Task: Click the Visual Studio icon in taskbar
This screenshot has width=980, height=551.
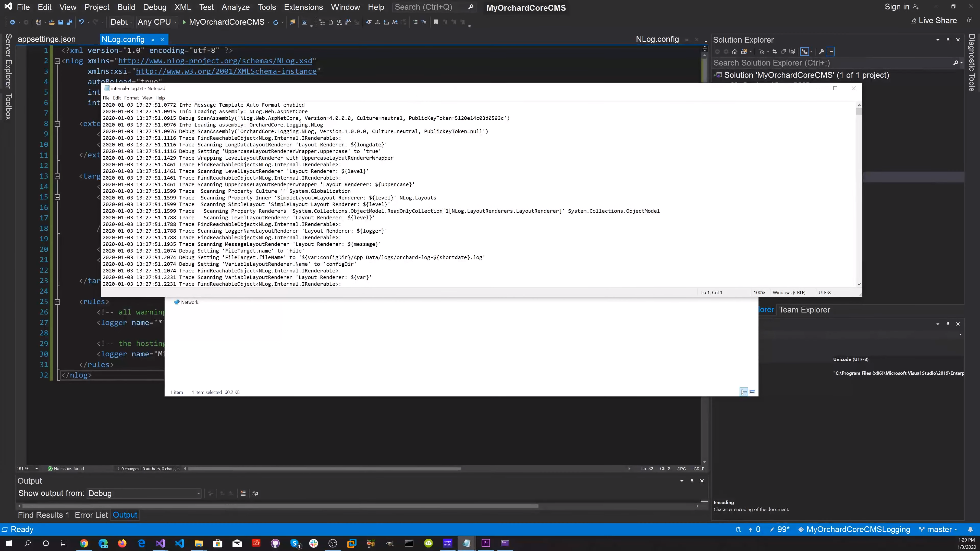Action: point(160,543)
